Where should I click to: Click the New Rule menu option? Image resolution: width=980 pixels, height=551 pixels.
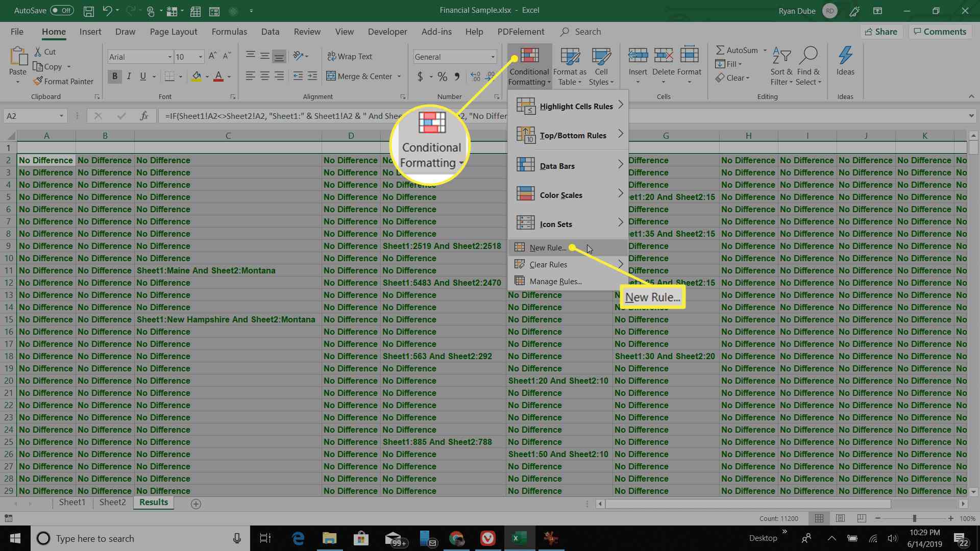[x=547, y=247]
